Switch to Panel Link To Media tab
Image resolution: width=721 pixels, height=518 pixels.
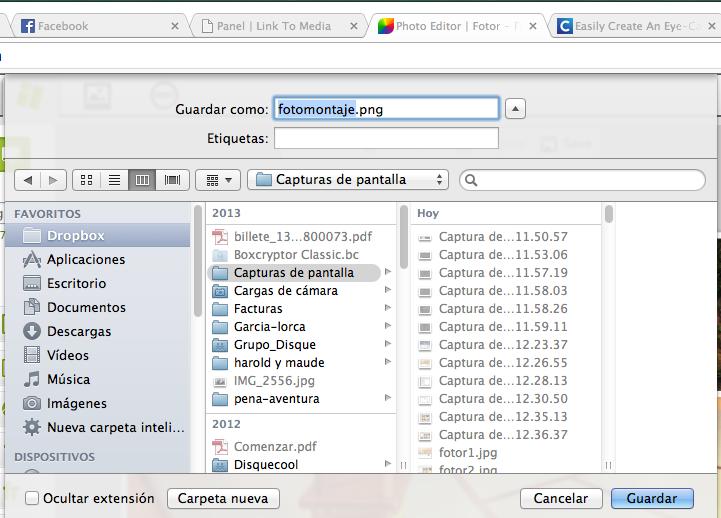click(274, 26)
